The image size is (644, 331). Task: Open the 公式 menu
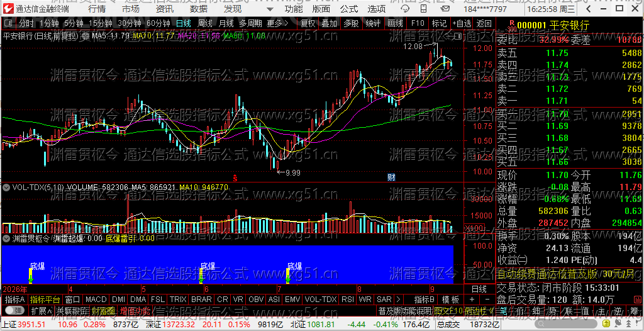click(x=349, y=9)
